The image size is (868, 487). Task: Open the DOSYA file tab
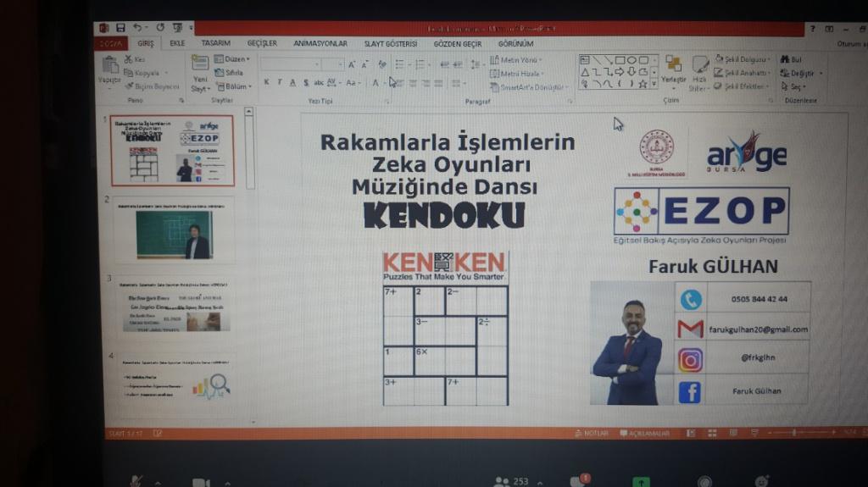(x=111, y=43)
